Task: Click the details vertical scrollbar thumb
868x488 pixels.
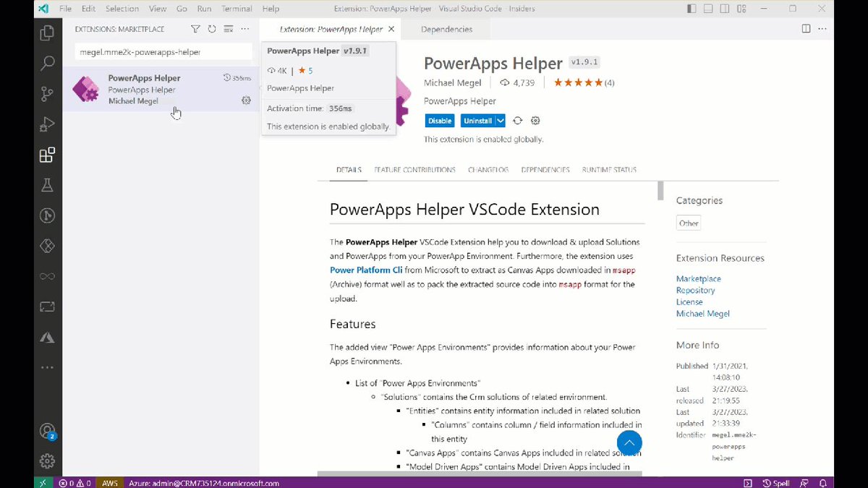Action: click(660, 191)
